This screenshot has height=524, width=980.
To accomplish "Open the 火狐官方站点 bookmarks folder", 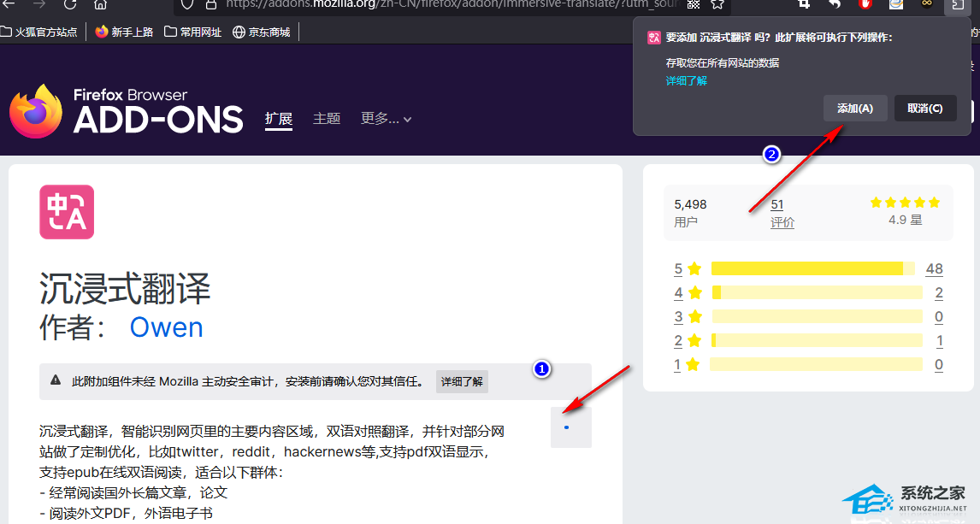I will coord(38,32).
